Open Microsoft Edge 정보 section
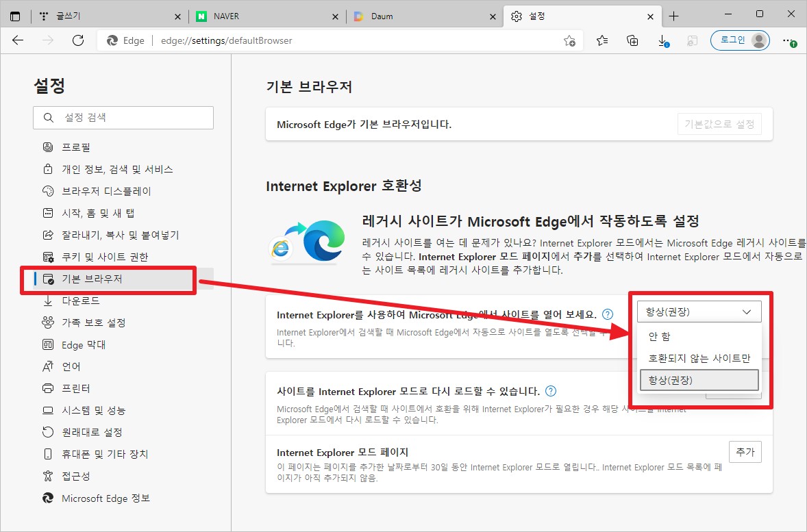The image size is (807, 532). (123, 498)
